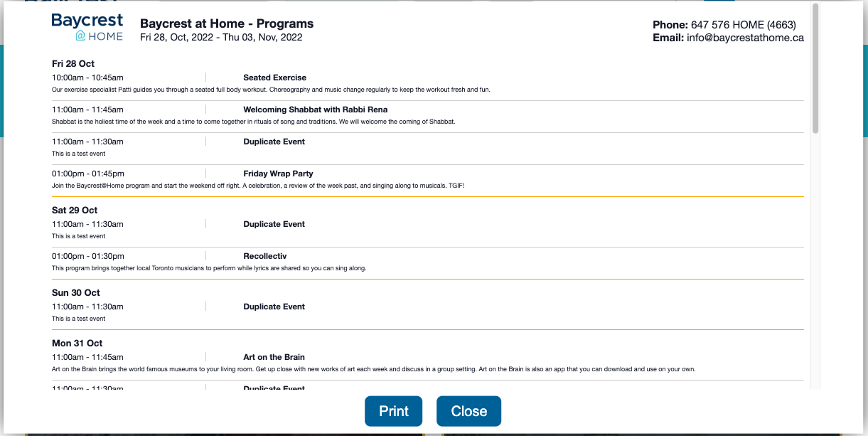Click Duplicate Event under Sun 30 Oct
This screenshot has height=436, width=868.
click(x=274, y=307)
